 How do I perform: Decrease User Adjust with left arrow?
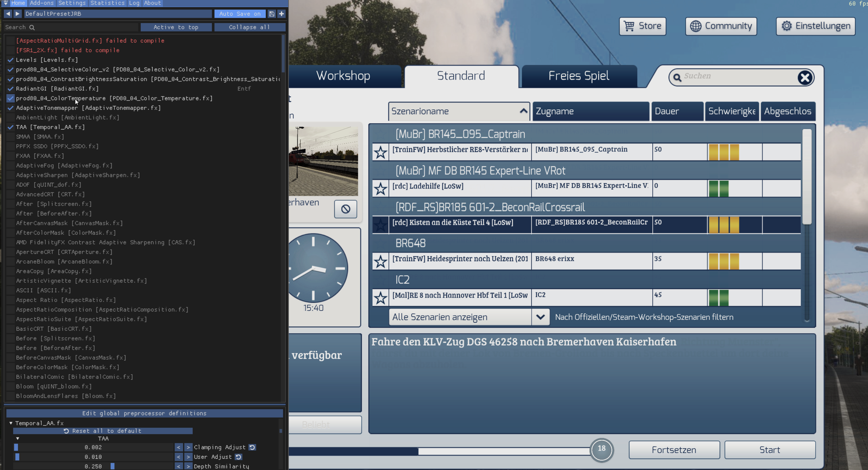click(179, 457)
